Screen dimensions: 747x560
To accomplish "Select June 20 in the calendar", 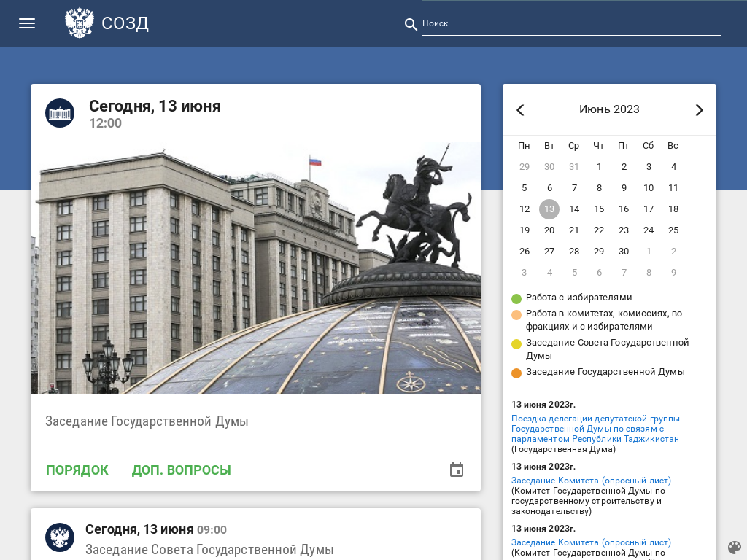I will point(549,230).
